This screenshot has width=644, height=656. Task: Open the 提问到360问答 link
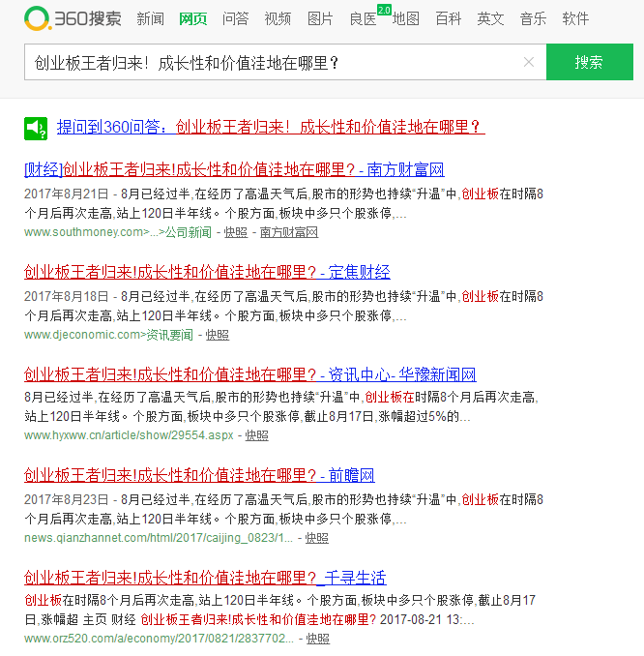click(271, 127)
